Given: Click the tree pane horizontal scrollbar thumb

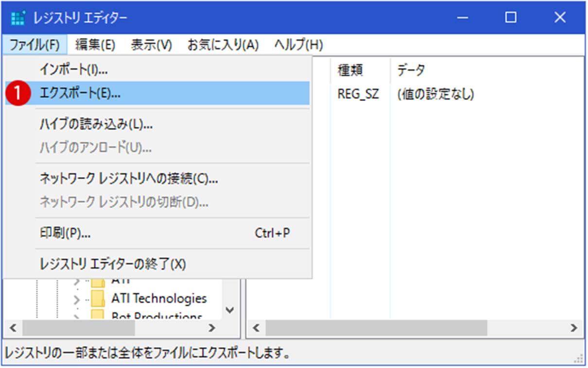Looking at the screenshot, I should 78,328.
